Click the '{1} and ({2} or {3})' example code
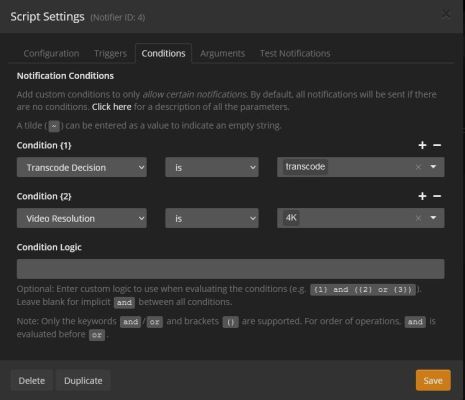 pyautogui.click(x=363, y=289)
